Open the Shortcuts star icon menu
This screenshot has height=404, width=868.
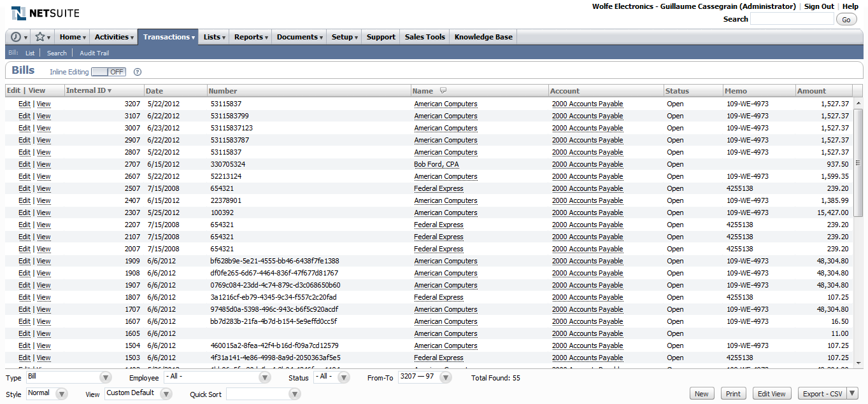(x=42, y=37)
